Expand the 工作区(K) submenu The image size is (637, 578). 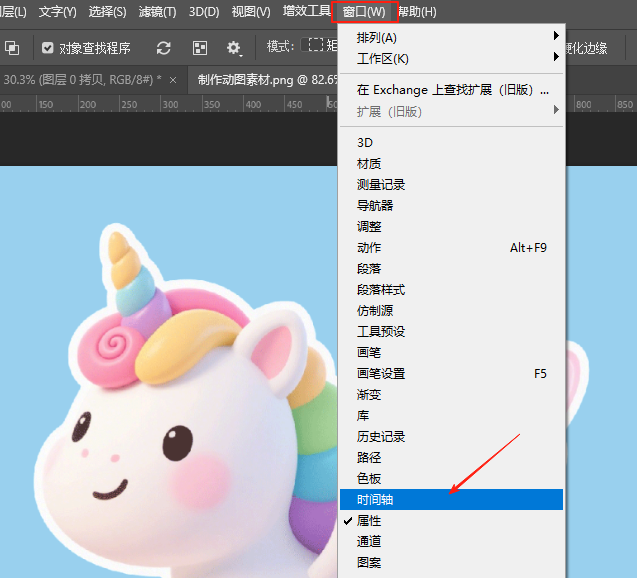(451, 58)
